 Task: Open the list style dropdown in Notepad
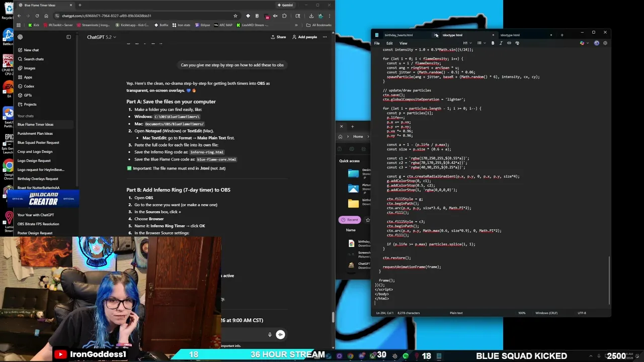[x=480, y=43]
